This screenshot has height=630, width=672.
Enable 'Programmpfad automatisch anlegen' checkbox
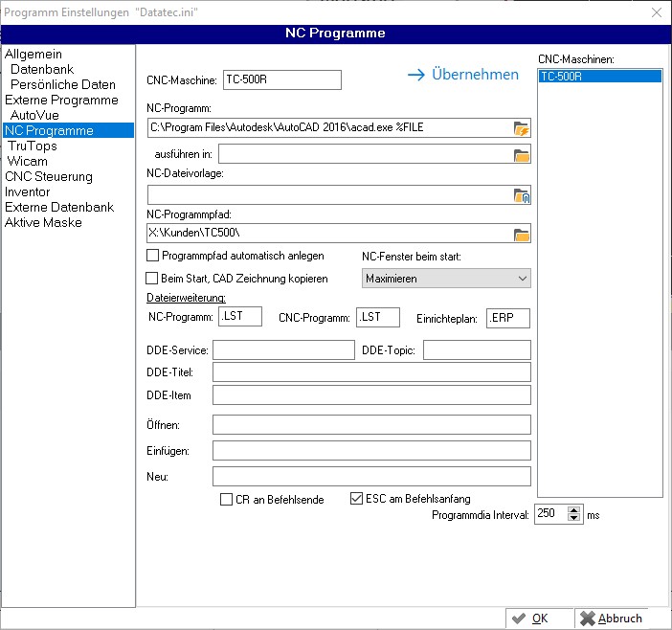[x=152, y=256]
